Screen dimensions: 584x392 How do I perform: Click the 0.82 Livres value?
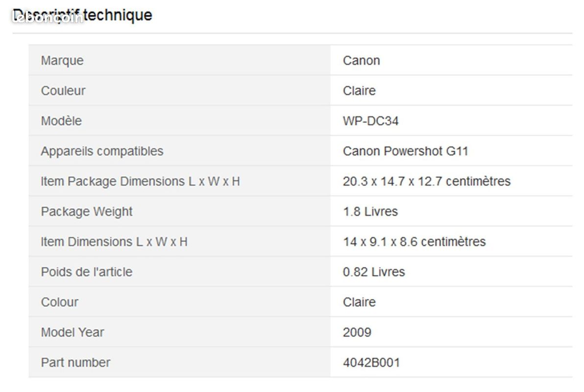click(x=373, y=271)
